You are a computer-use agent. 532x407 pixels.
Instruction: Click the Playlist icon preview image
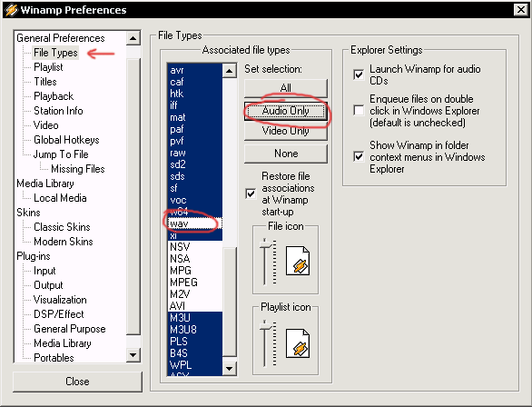pos(298,342)
